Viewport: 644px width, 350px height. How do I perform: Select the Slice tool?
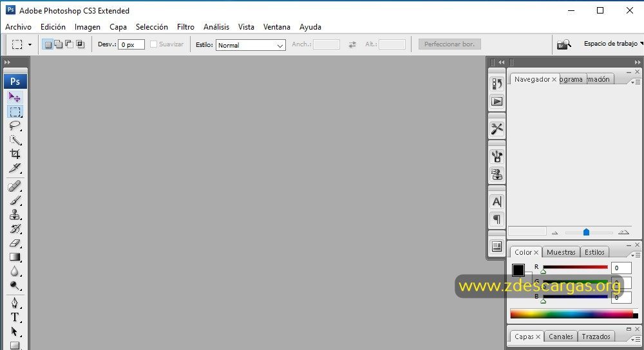pos(15,168)
